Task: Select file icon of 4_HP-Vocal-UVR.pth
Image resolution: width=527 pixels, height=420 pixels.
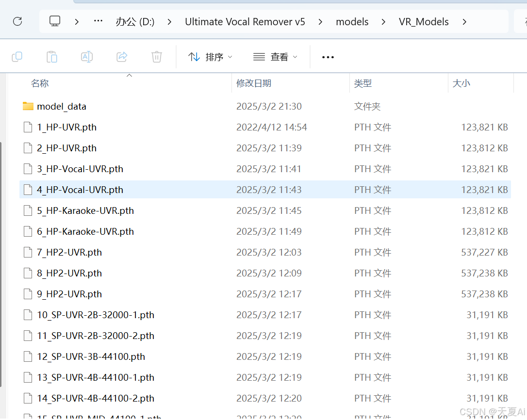Action: [x=28, y=190]
